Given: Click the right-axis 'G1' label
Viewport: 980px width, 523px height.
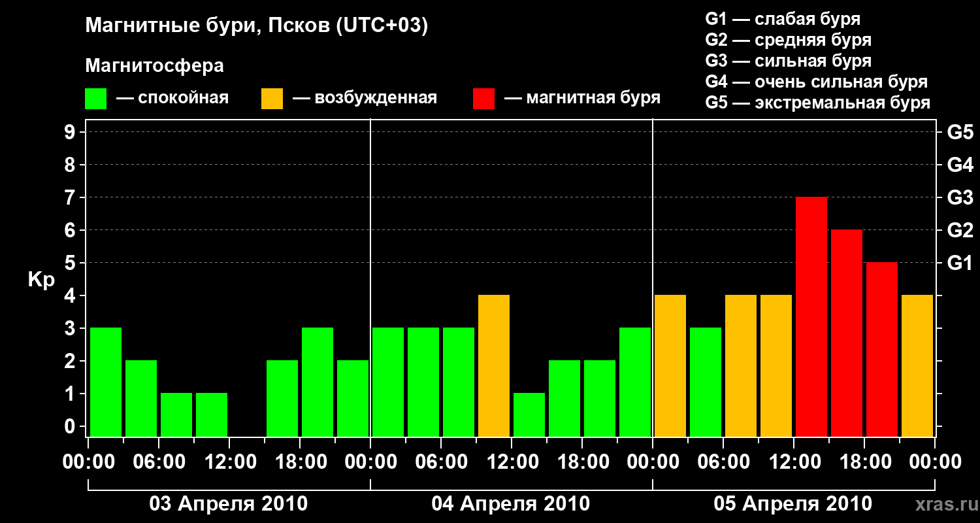Looking at the screenshot, I should click(x=960, y=263).
